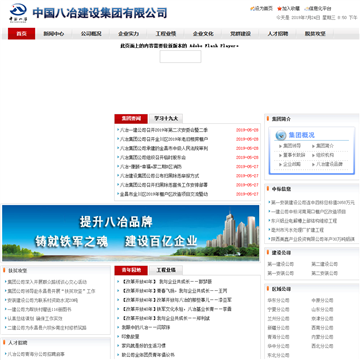This screenshot has height=360, width=360.
Task: Open the 第二建设公司 link
Action: click(x=324, y=264)
